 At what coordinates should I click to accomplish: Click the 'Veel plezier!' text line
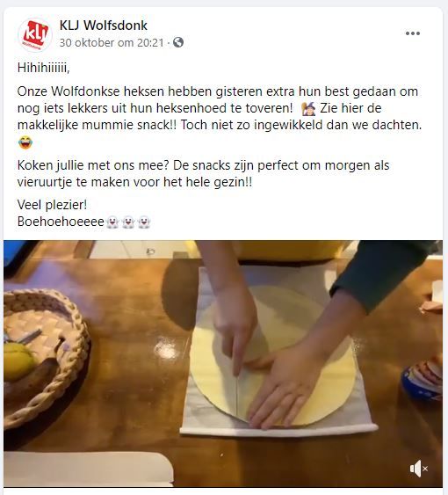point(52,205)
